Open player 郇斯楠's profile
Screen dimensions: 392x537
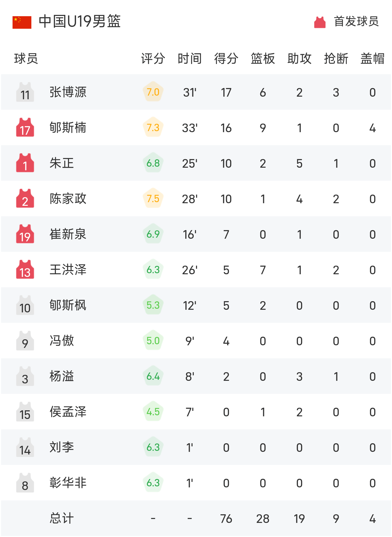[x=68, y=128]
